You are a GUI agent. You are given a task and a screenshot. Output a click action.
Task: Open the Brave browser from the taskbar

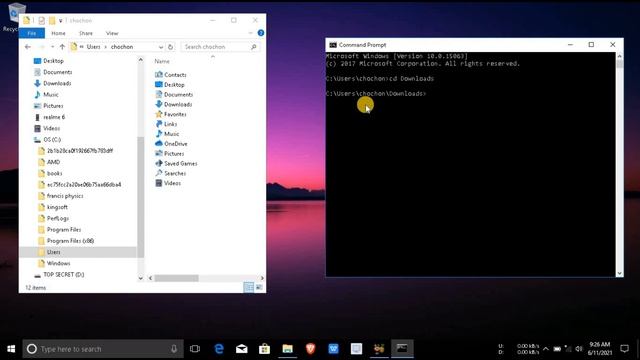tap(310, 349)
